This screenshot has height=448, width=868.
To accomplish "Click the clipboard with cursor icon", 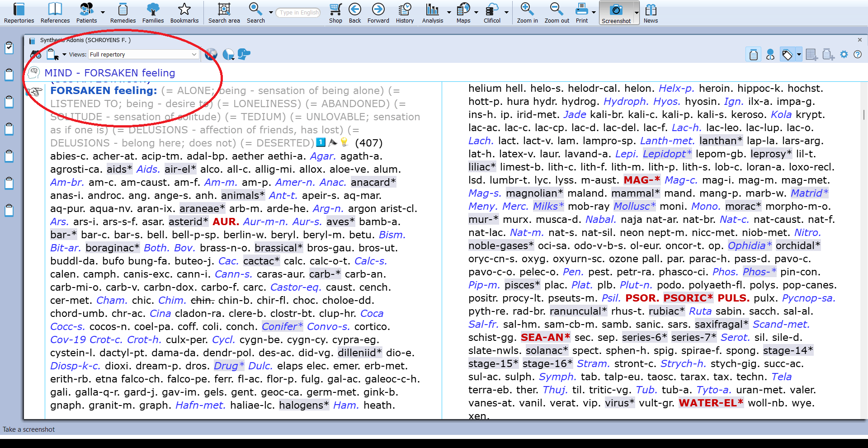I will [x=53, y=55].
